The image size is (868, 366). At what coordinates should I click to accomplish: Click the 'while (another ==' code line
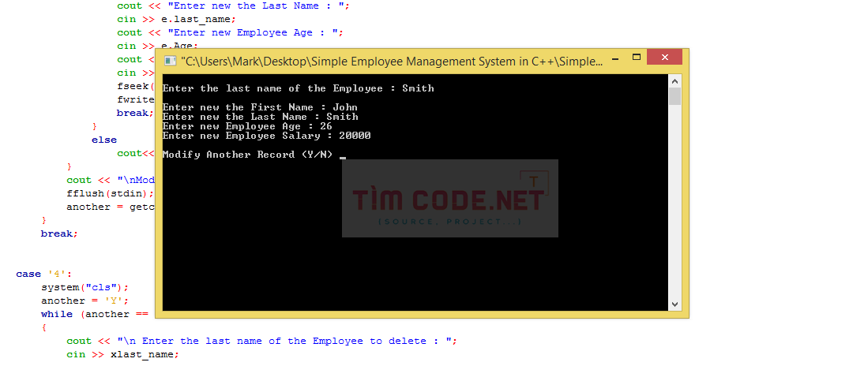tap(95, 314)
